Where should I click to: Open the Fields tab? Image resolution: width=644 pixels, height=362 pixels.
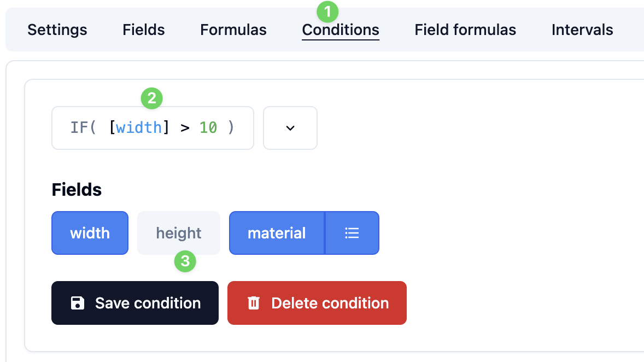143,30
